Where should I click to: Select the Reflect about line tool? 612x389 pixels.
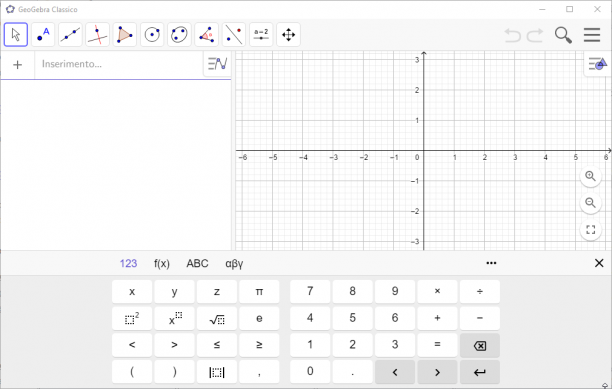tap(234, 35)
